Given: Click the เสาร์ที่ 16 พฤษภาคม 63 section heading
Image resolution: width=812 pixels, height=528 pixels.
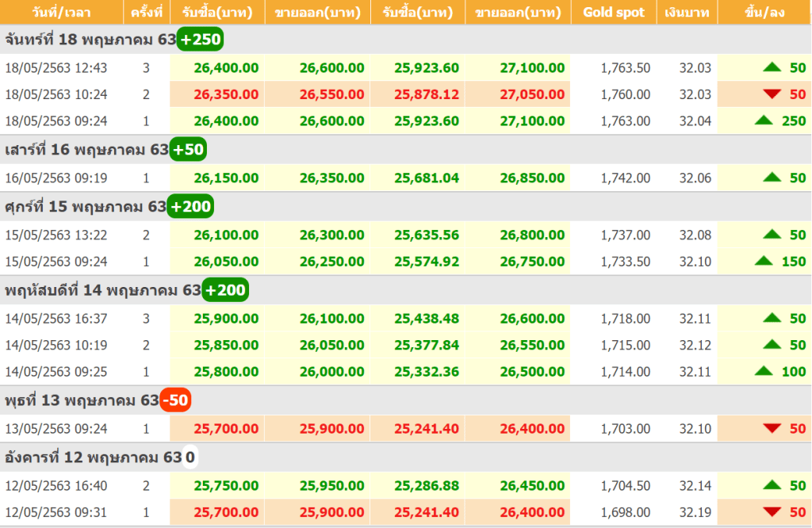Looking at the screenshot, I should coord(86,150).
